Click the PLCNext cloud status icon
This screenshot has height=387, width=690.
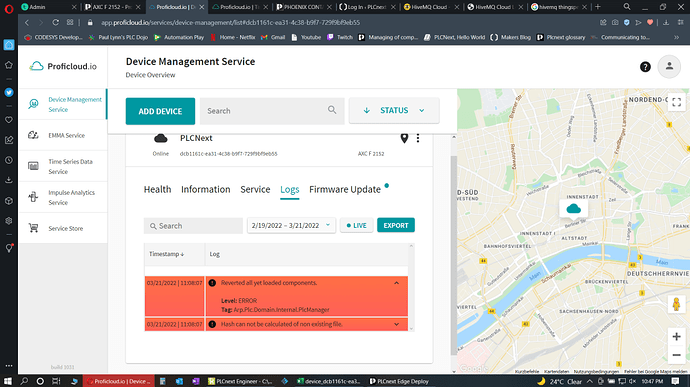pos(161,139)
